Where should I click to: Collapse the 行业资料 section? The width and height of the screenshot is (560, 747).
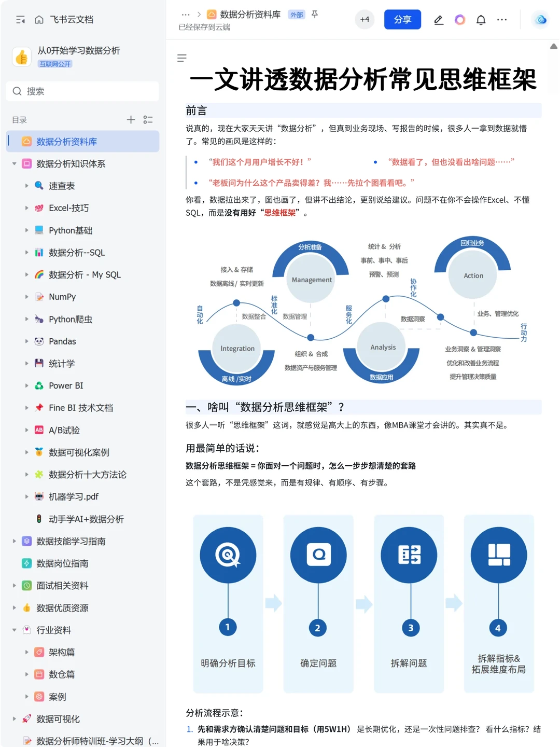click(x=14, y=630)
